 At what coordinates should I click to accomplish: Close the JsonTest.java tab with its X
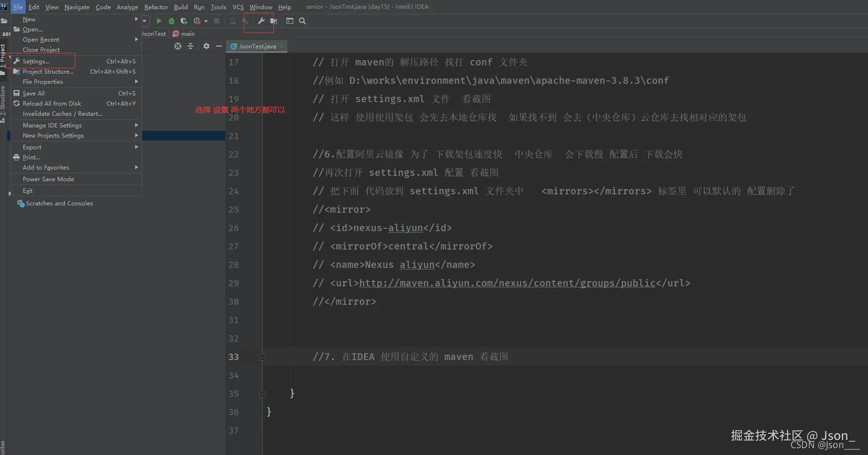282,46
